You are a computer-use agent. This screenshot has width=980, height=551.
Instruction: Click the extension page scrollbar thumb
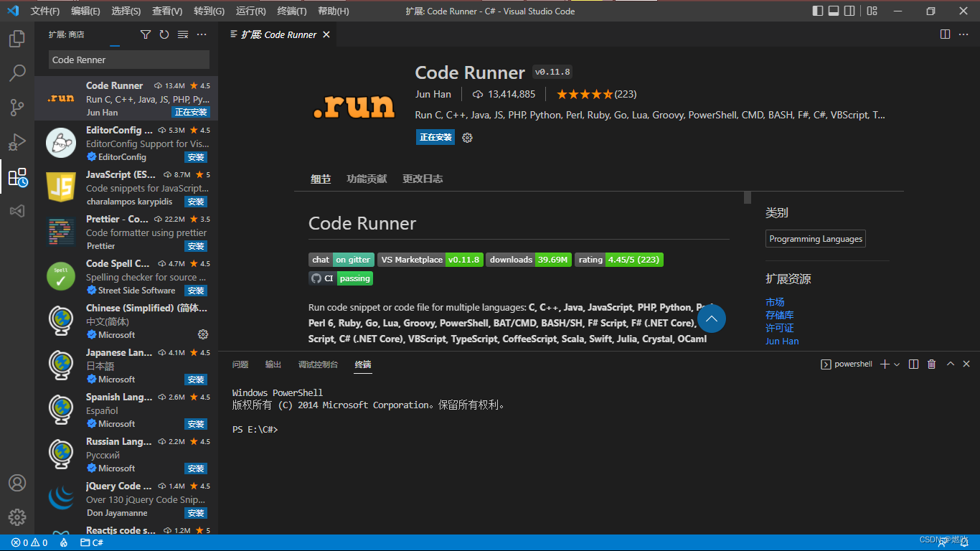pos(748,197)
